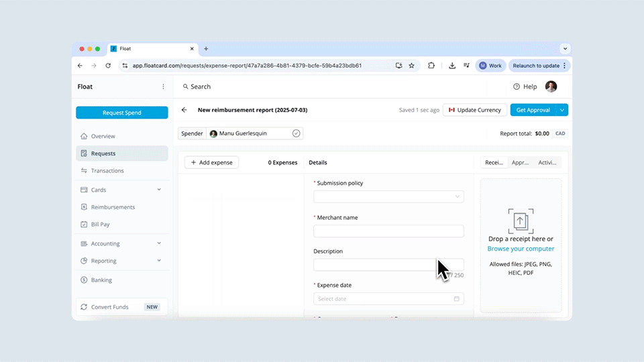Click the receipt upload icon
644x362 pixels.
point(521,221)
